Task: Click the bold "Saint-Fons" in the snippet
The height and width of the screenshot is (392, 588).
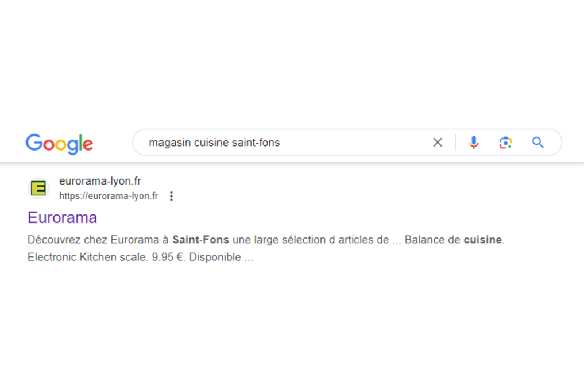Action: pyautogui.click(x=200, y=240)
